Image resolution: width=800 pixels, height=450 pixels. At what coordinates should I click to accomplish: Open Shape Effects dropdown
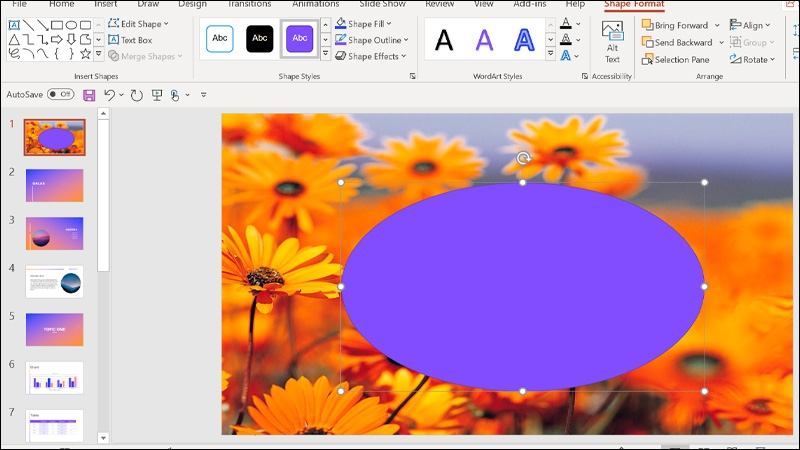(x=371, y=56)
